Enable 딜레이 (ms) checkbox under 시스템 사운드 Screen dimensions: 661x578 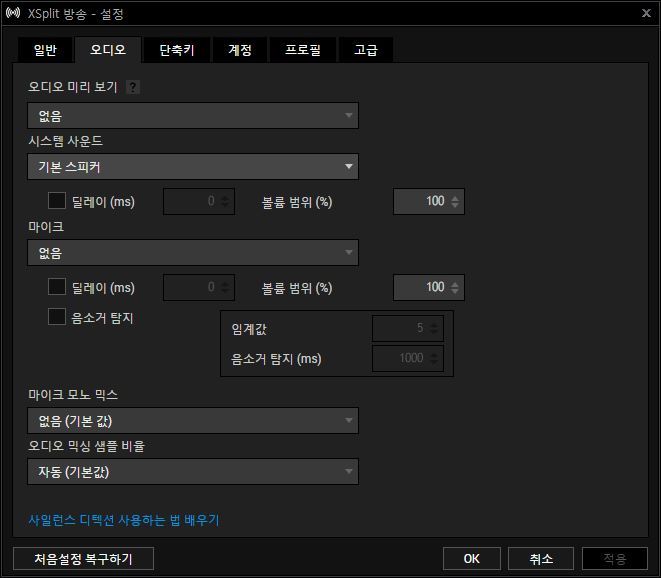(x=57, y=201)
